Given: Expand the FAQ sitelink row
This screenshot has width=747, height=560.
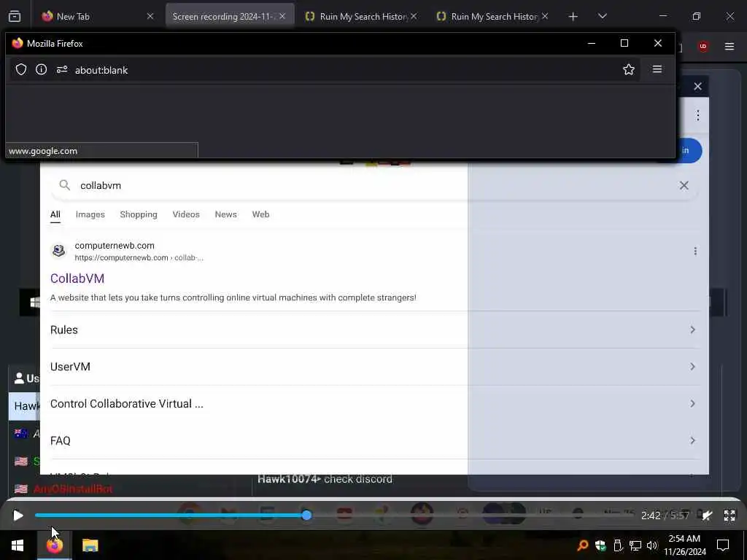Looking at the screenshot, I should click(374, 441).
